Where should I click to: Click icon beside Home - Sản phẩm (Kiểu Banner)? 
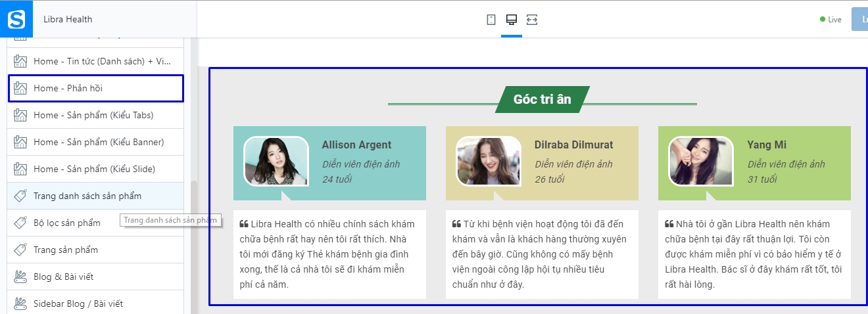[x=20, y=142]
